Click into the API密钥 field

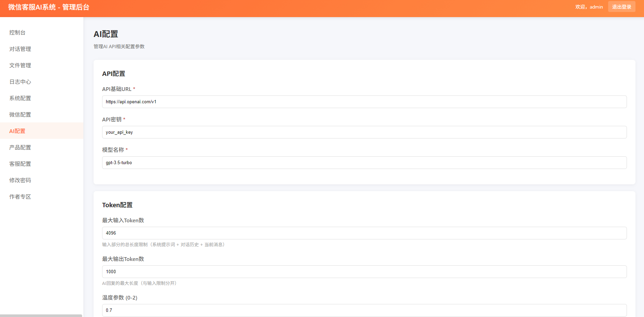click(364, 132)
